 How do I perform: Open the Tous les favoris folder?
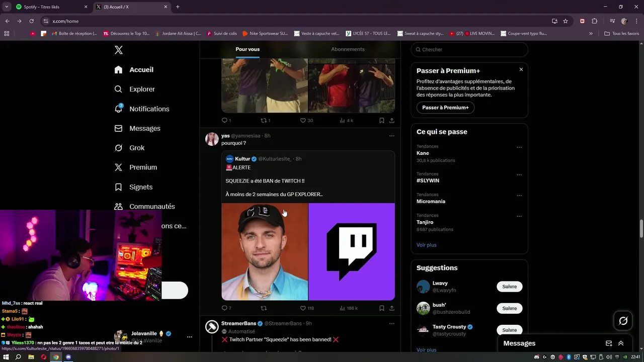pyautogui.click(x=622, y=34)
